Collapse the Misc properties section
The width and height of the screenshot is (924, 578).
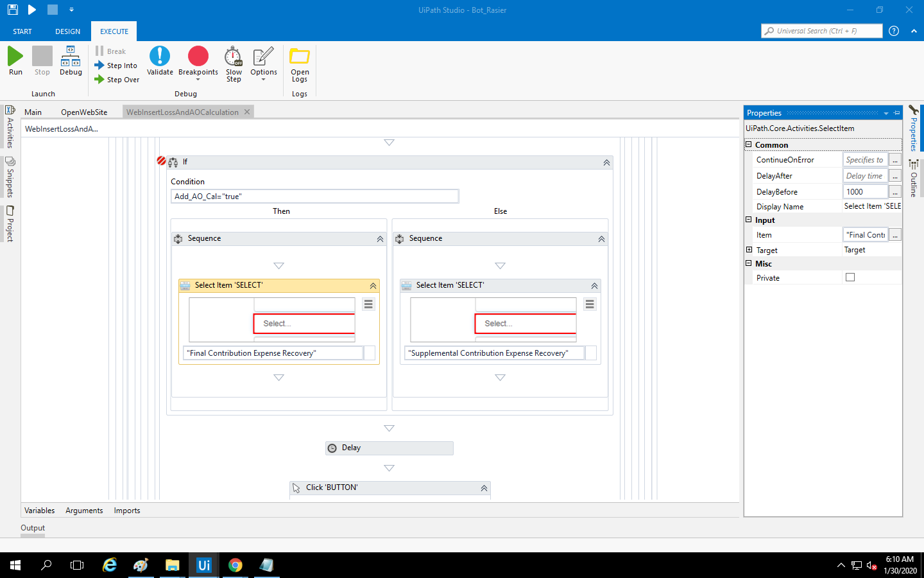tap(748, 263)
